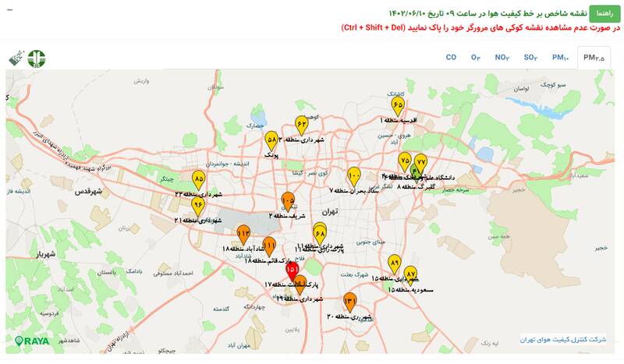Click the yellow 89 station marker
This screenshot has width=624, height=364.
point(395,263)
